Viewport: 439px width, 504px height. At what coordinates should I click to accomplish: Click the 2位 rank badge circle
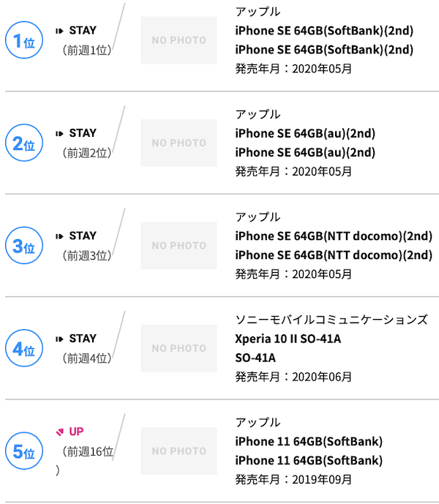tap(24, 143)
